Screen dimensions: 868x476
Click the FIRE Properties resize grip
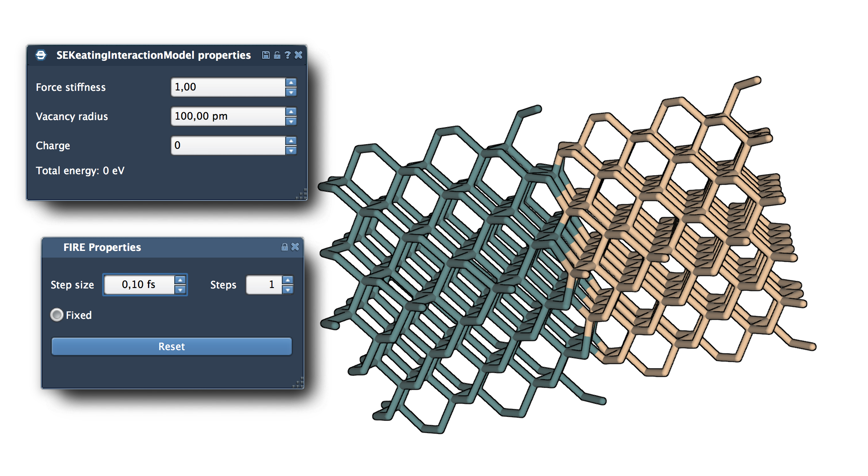click(299, 383)
